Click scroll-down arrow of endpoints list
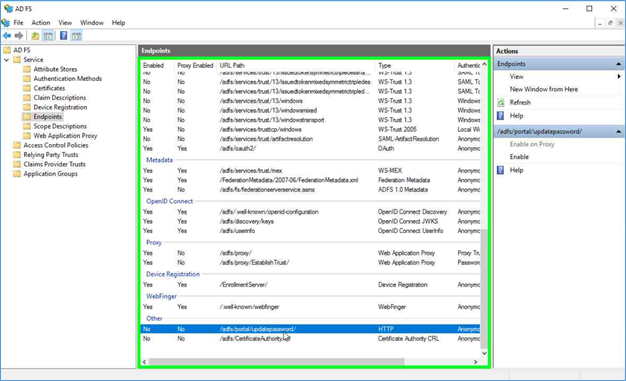The height and width of the screenshot is (381, 626). [484, 353]
